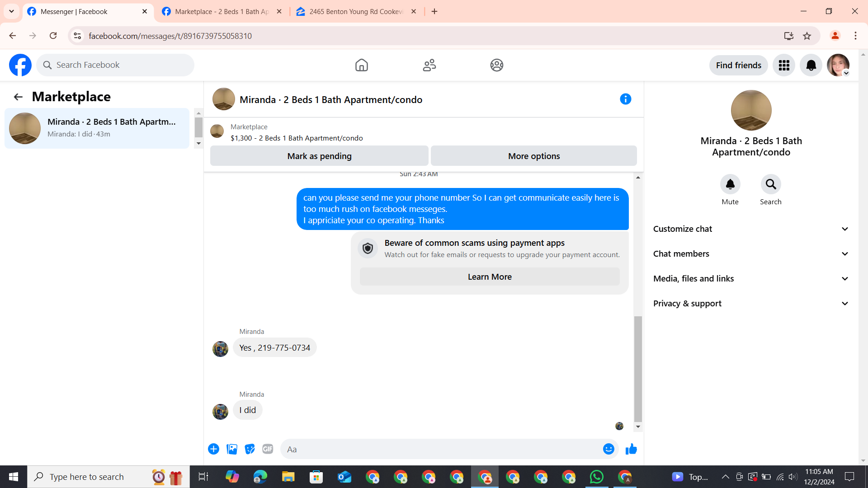Close the 2465 Benton Young Rd tab
The width and height of the screenshot is (868, 488).
pyautogui.click(x=414, y=11)
